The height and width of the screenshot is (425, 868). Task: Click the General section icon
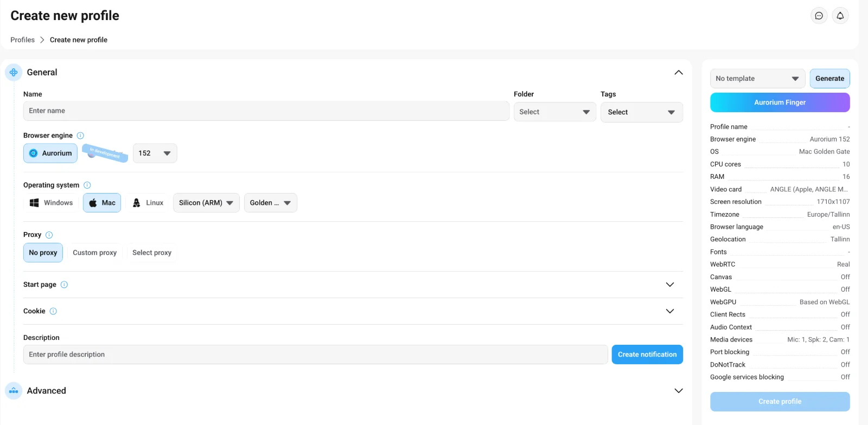click(14, 72)
